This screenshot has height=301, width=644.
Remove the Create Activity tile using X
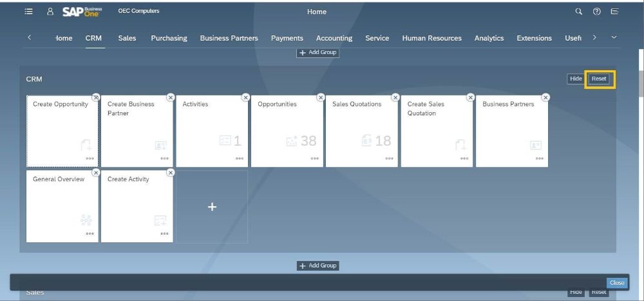pyautogui.click(x=171, y=173)
